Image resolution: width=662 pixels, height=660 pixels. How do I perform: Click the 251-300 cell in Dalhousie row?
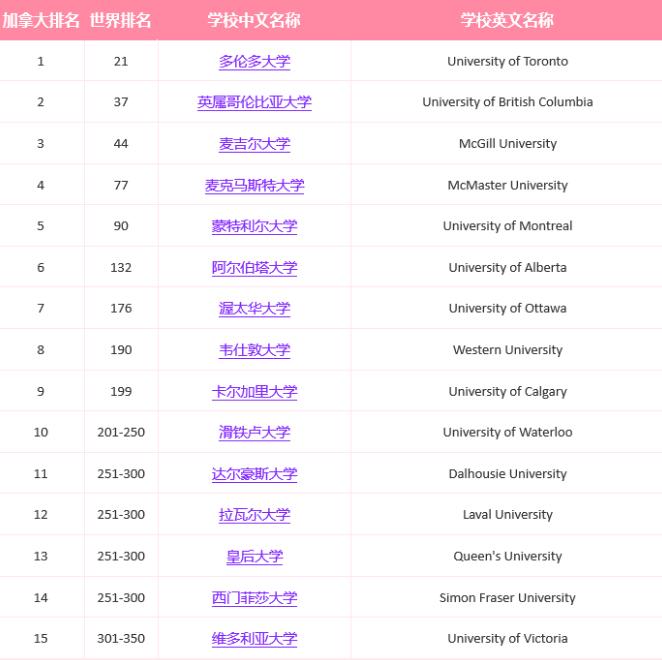[121, 473]
